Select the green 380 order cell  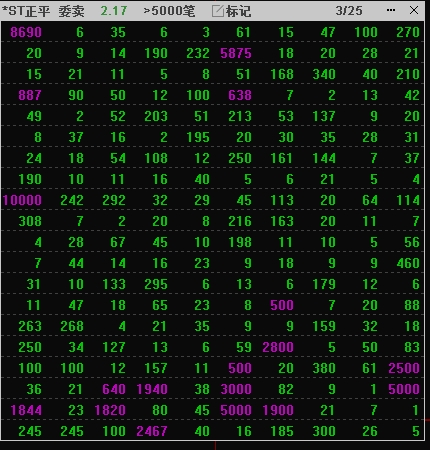[x=324, y=368]
